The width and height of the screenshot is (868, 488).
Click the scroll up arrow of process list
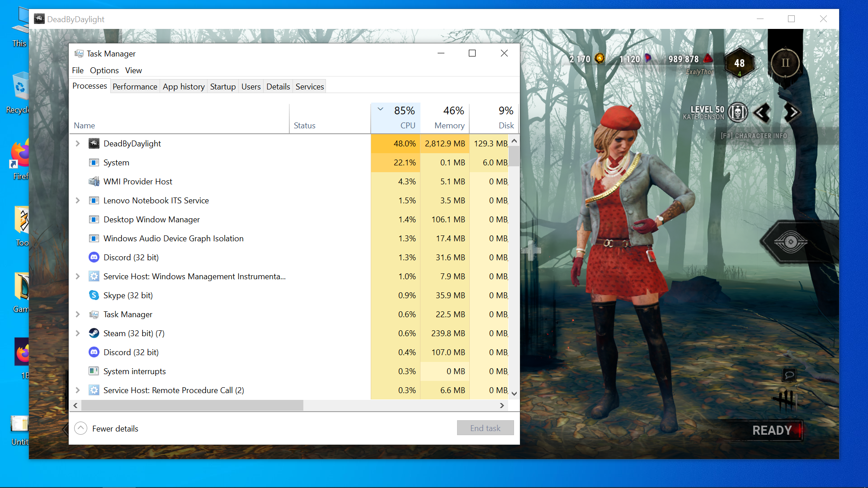coord(514,141)
